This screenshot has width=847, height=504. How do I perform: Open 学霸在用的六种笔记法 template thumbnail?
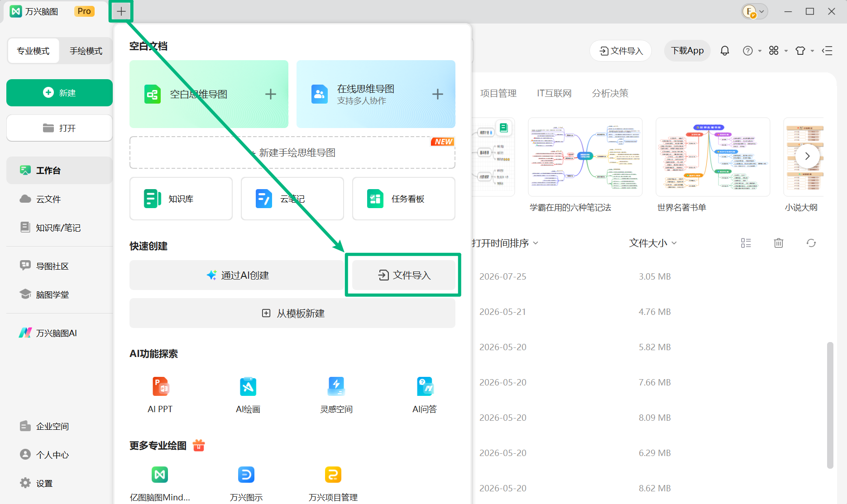(585, 157)
